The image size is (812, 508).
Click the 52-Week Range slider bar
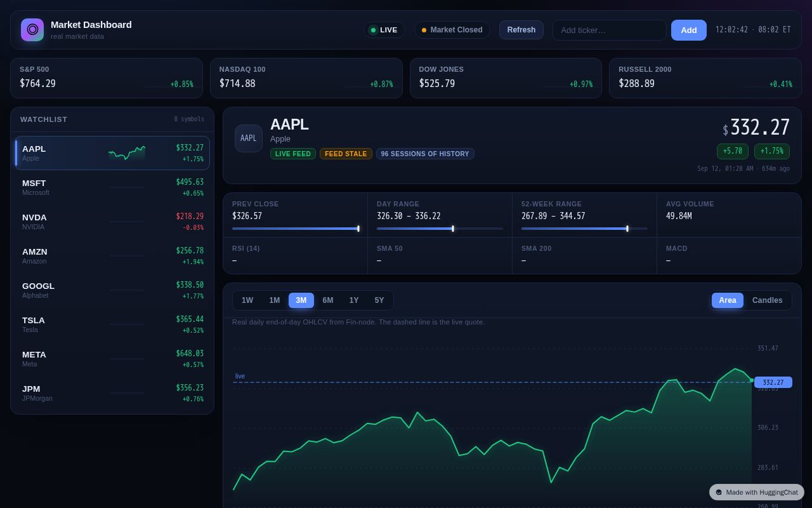click(584, 229)
